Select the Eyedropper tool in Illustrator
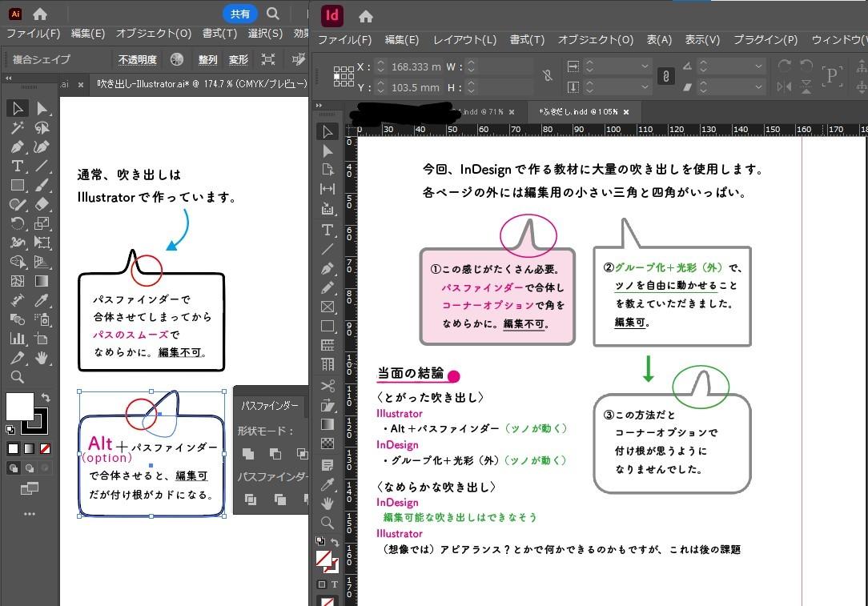The image size is (868, 606). coord(42,300)
